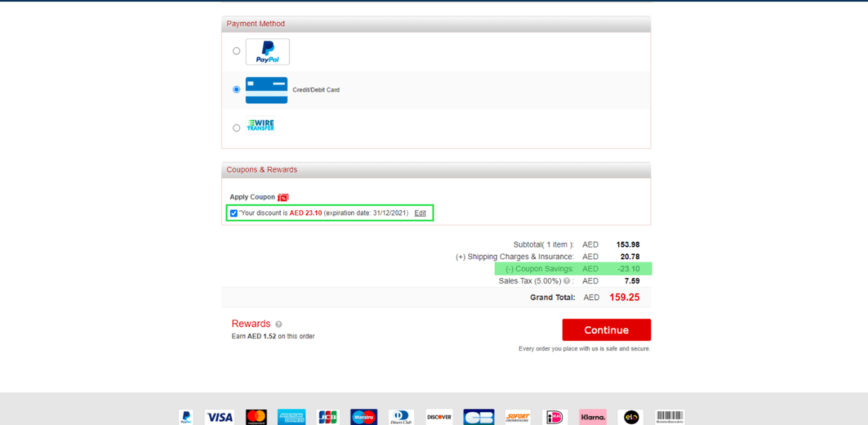Click the red coupon icon beside Apply Coupon

click(x=283, y=197)
